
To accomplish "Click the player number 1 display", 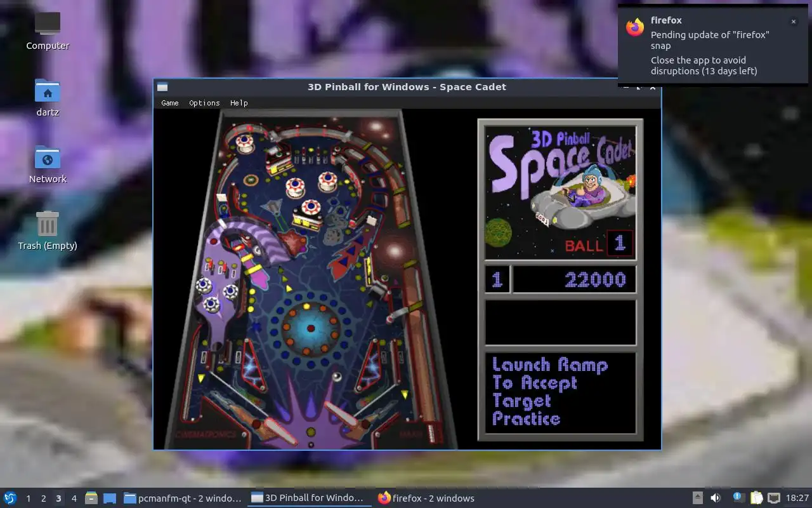I will (497, 279).
